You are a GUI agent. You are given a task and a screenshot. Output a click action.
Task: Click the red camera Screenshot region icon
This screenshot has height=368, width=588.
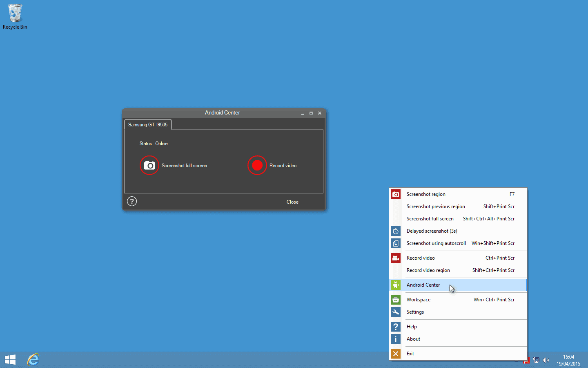tap(396, 194)
